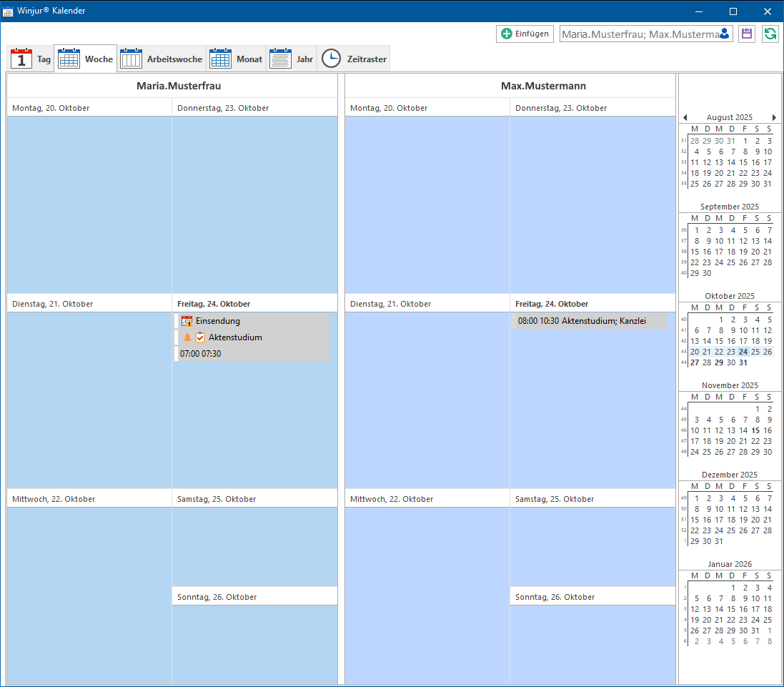Viewport: 784px width, 687px height.
Task: Close the Winjur Kalender window
Action: pyautogui.click(x=767, y=11)
